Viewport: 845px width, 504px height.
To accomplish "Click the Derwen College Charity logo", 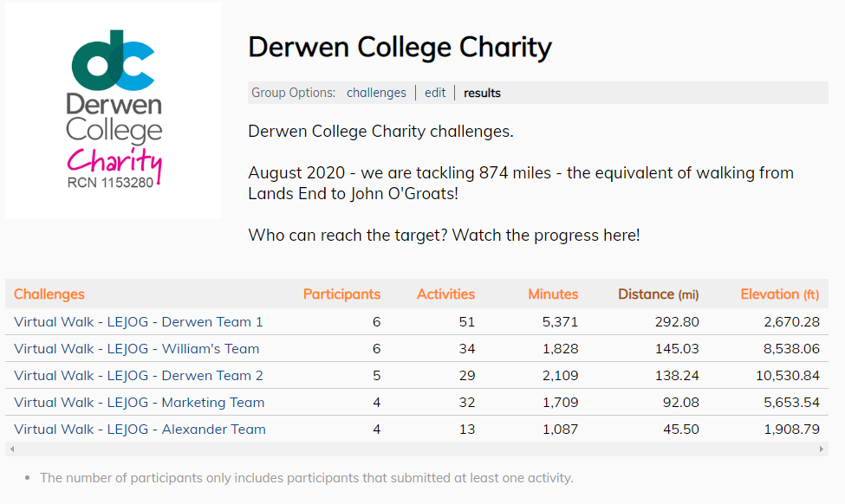I will 114,110.
